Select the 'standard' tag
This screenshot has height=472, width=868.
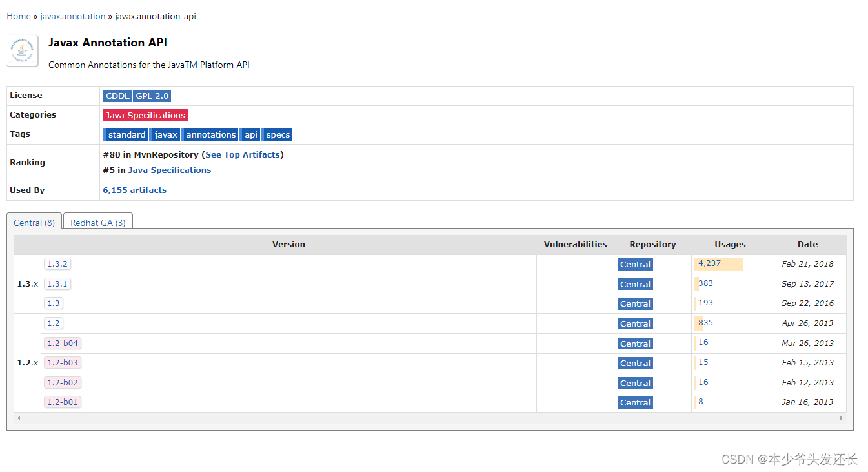point(126,134)
